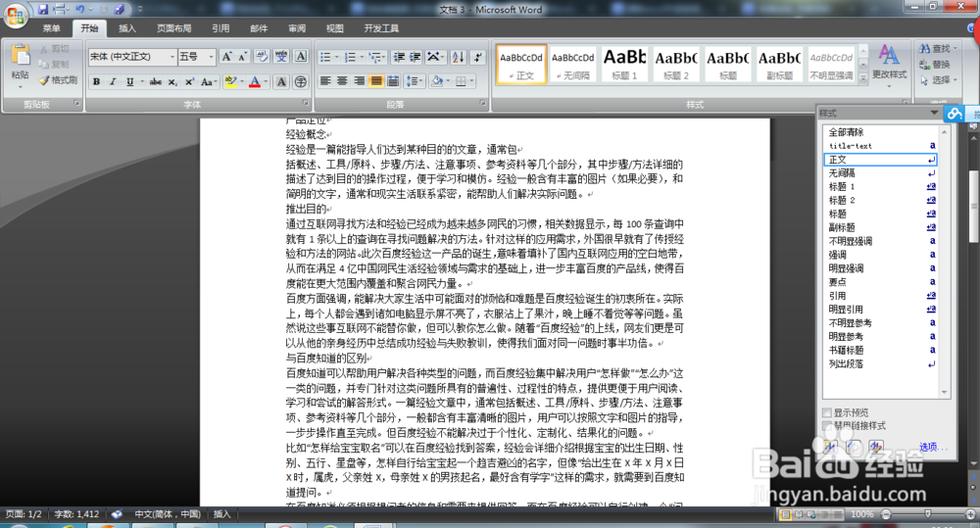Toggle justified alignment button

[376, 81]
